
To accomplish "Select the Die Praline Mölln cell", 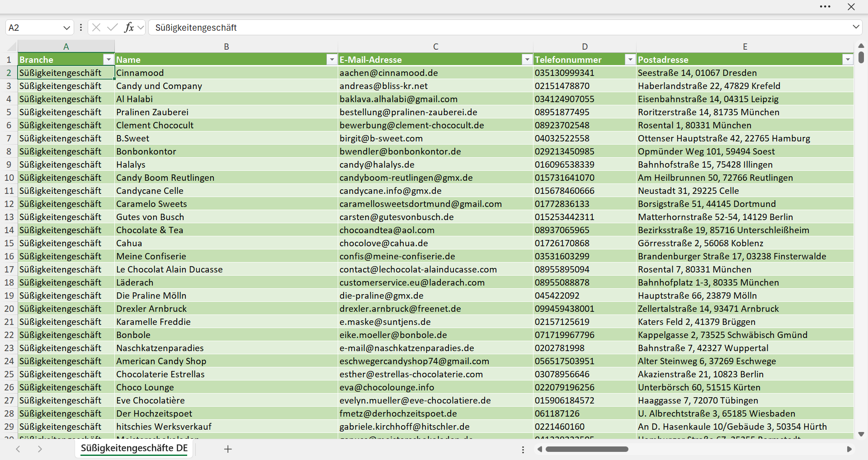I will [x=226, y=296].
